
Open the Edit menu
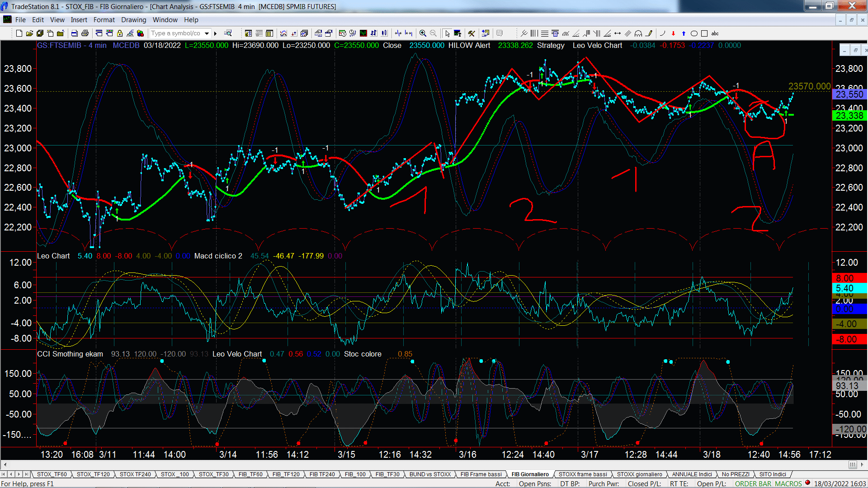pos(38,20)
